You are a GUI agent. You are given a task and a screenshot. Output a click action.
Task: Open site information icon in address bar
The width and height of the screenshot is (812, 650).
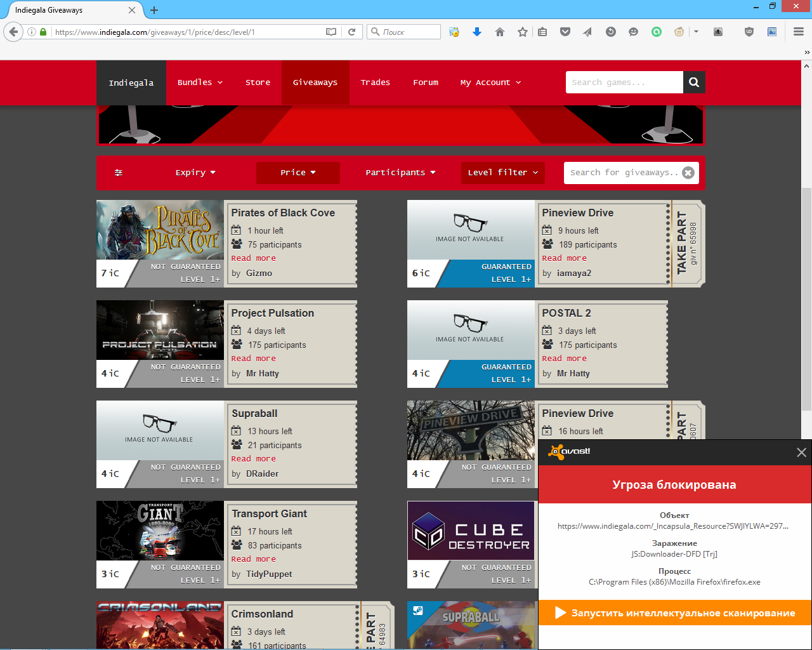click(x=32, y=32)
